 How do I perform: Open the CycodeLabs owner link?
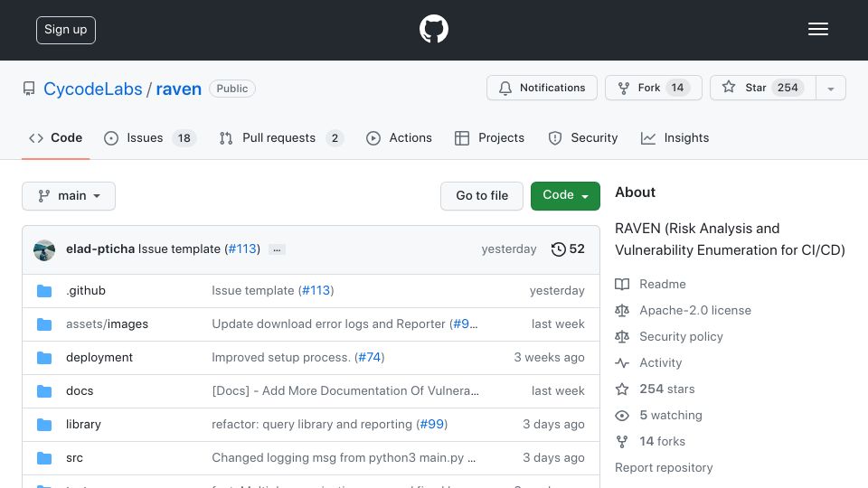tap(93, 89)
